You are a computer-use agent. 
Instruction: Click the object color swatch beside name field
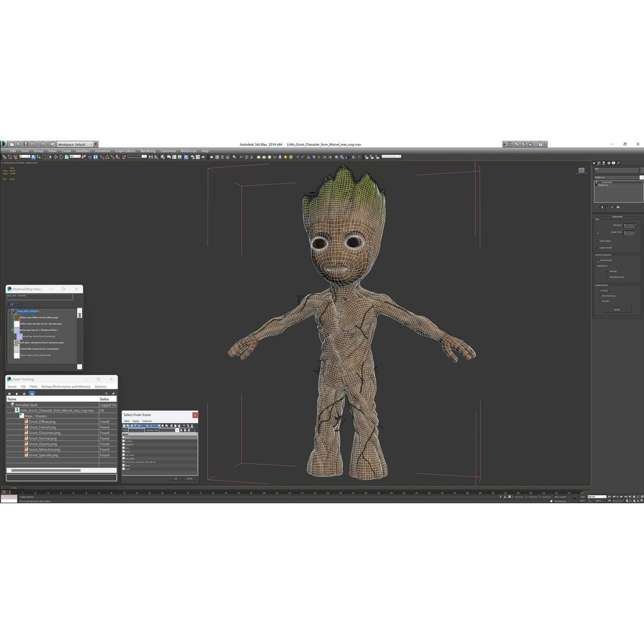pyautogui.click(x=642, y=170)
